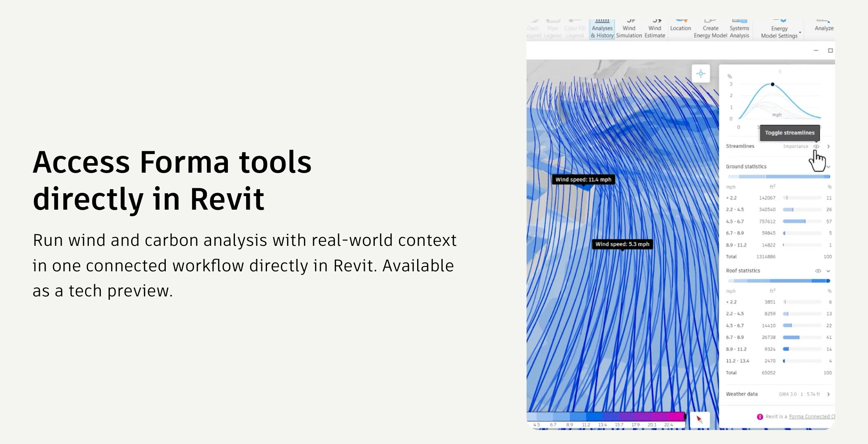Expand the Streamlines settings chevron
868x444 pixels.
[x=829, y=146]
